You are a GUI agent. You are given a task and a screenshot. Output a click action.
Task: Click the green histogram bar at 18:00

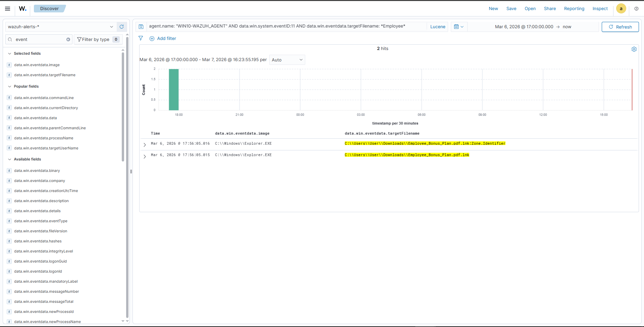tap(174, 90)
